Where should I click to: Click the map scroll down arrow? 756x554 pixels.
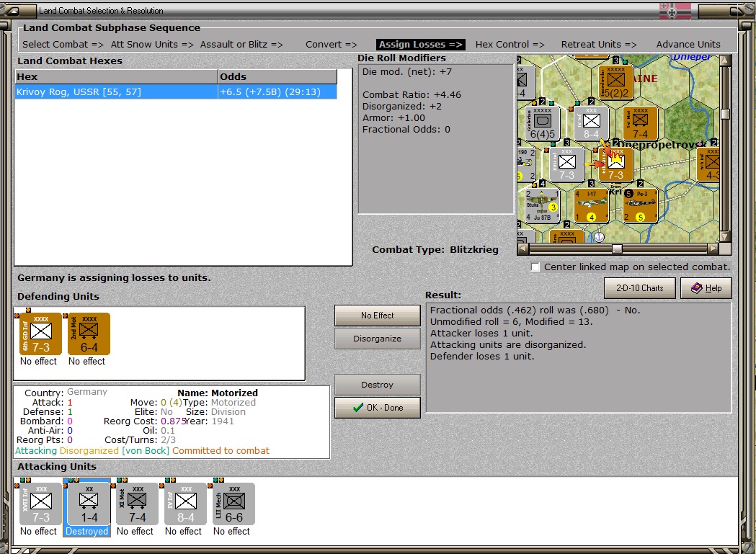pyautogui.click(x=725, y=237)
